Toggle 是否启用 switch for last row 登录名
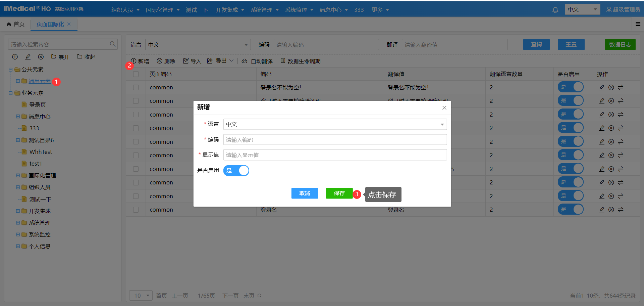Screen dimensions: 644x306 [x=571, y=209]
